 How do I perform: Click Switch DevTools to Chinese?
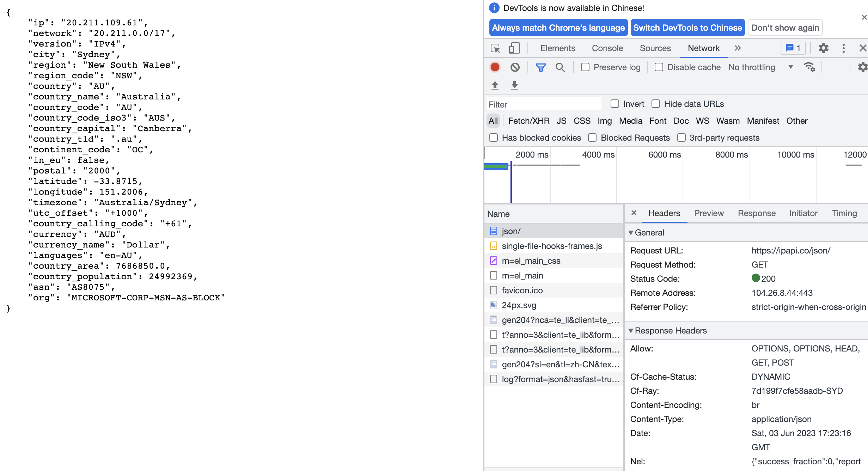(x=687, y=27)
